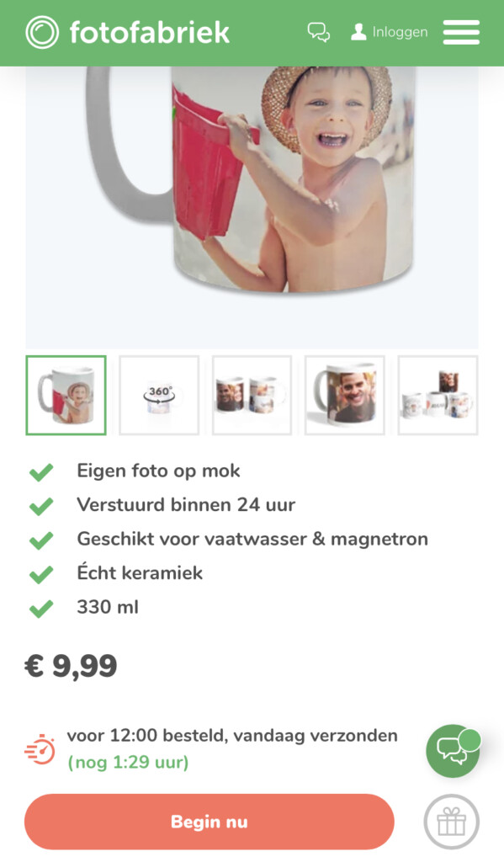This screenshot has width=504, height=862.
Task: Open the hamburger menu
Action: [461, 32]
